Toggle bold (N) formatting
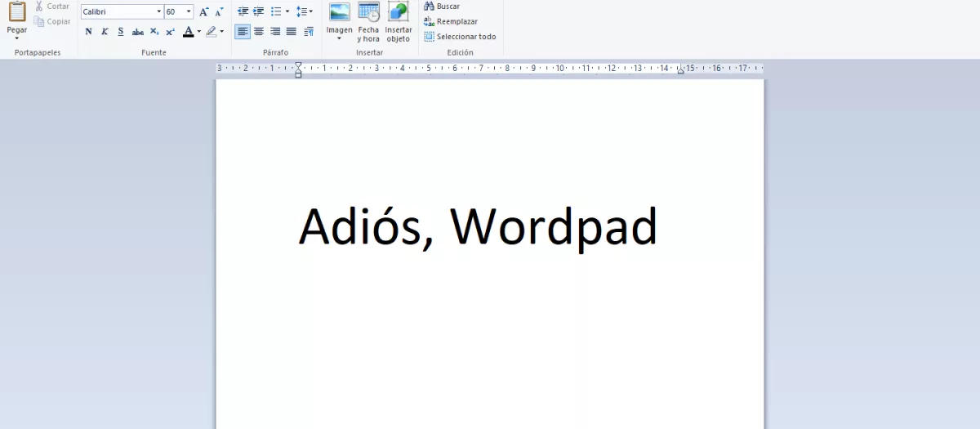The height and width of the screenshot is (429, 980). coord(88,32)
